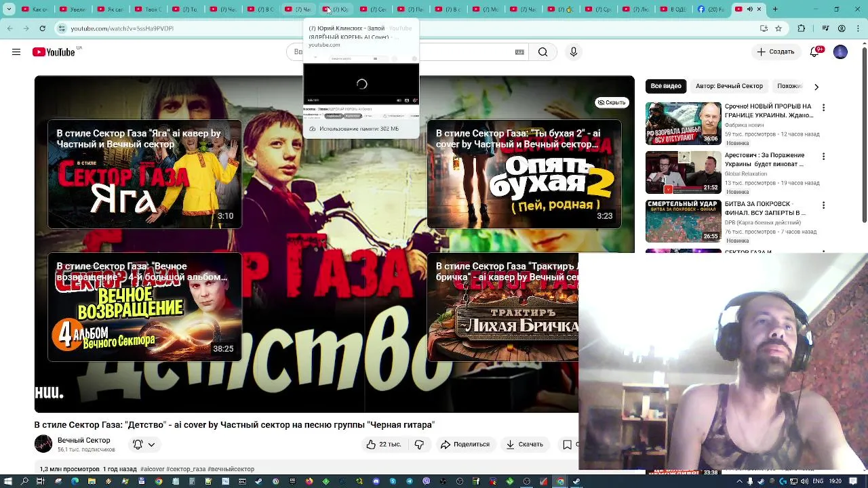868x488 pixels.
Task: Select 'Автор: Вечный Сектор' filter chip
Action: coord(729,86)
